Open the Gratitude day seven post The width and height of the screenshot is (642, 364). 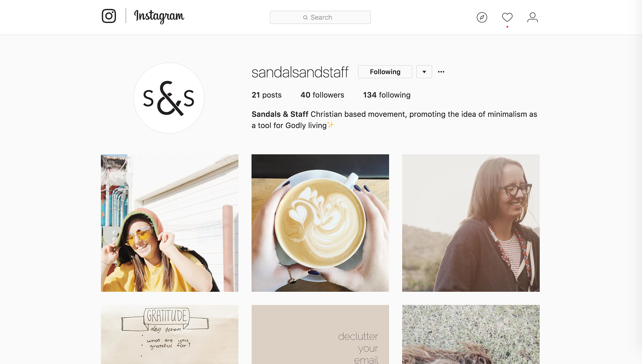[170, 334]
